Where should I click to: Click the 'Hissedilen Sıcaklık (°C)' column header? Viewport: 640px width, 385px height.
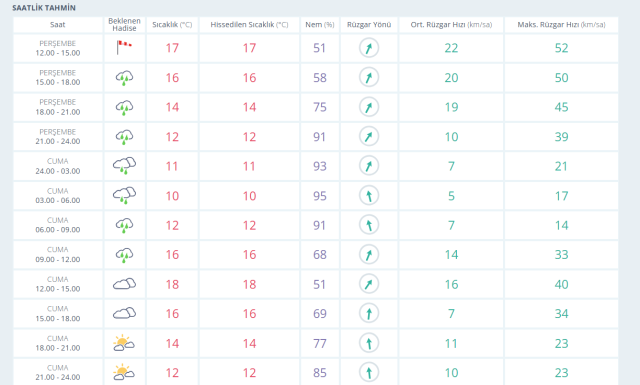[x=249, y=24]
